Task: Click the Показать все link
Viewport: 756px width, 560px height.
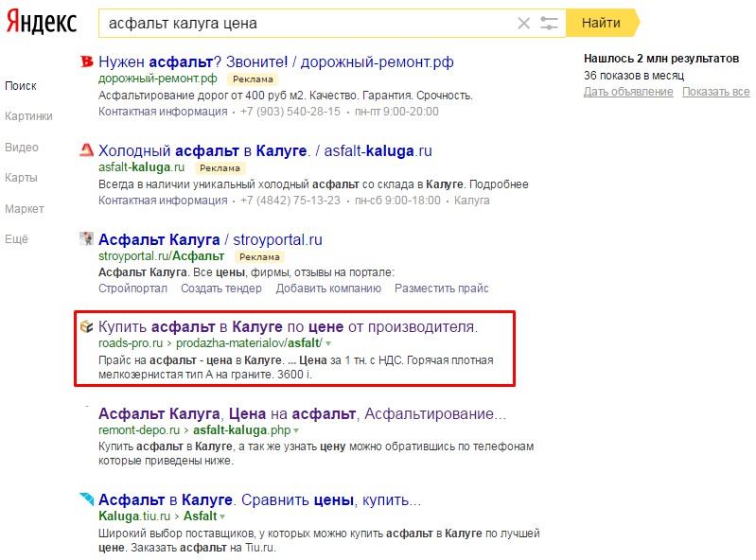Action: click(x=716, y=92)
